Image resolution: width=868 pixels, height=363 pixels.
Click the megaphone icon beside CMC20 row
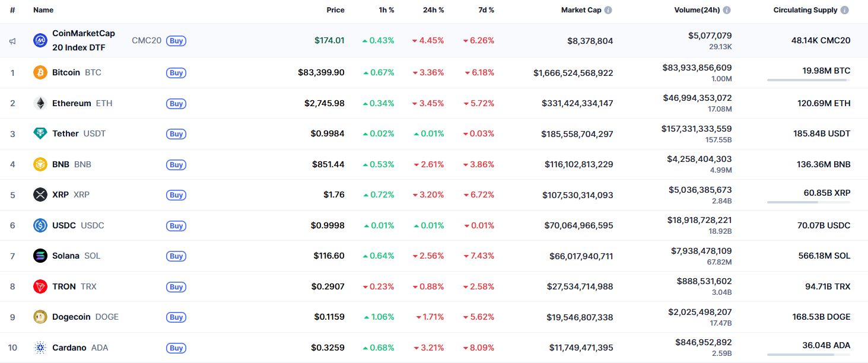(12, 41)
